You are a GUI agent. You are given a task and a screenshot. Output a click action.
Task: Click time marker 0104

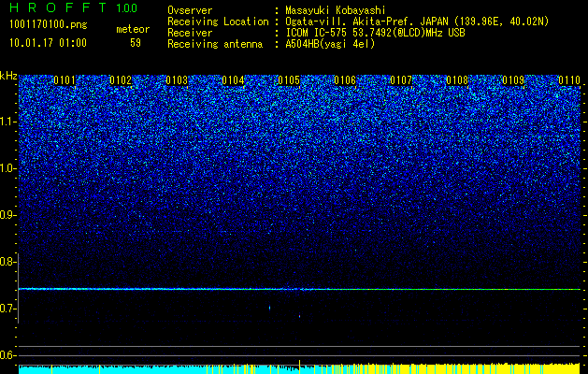coord(233,80)
